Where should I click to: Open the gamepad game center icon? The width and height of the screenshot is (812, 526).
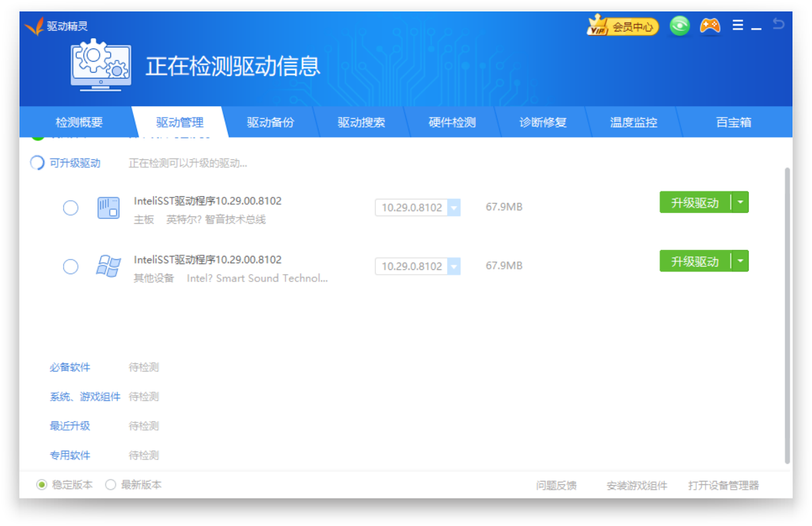pos(709,26)
